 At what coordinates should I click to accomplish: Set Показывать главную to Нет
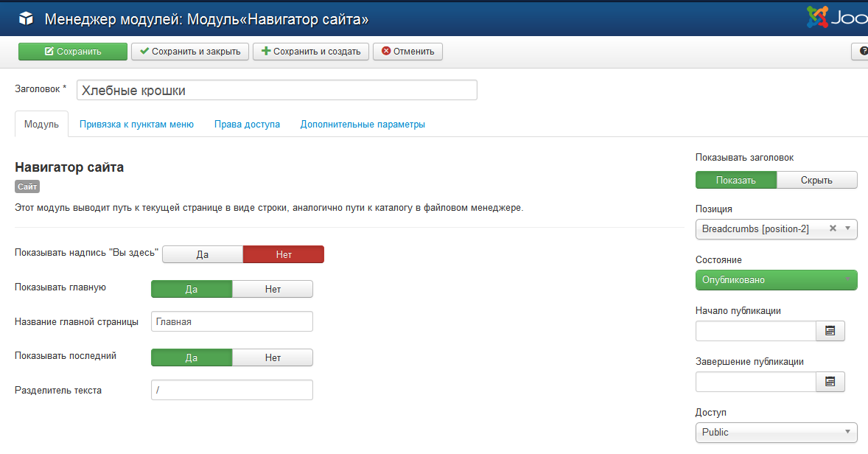click(x=273, y=289)
